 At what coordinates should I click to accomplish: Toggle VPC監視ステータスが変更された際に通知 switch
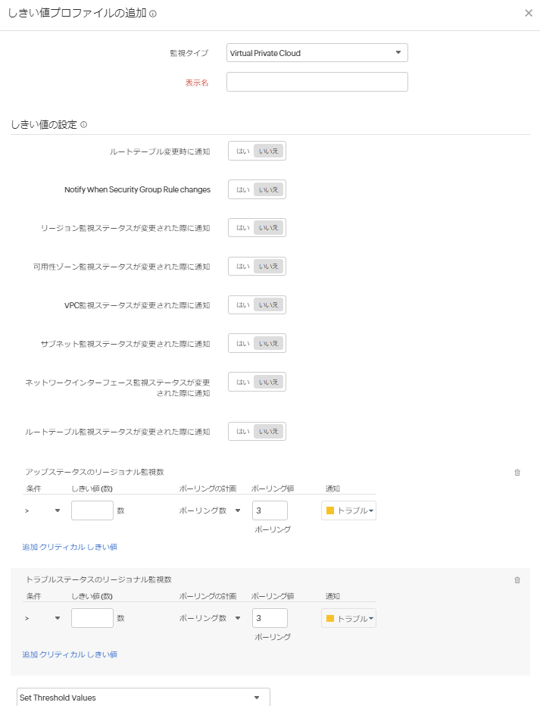257,305
